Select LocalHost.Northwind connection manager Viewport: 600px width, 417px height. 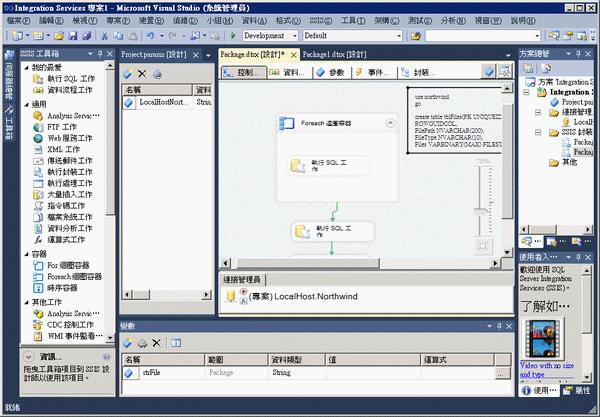(303, 296)
